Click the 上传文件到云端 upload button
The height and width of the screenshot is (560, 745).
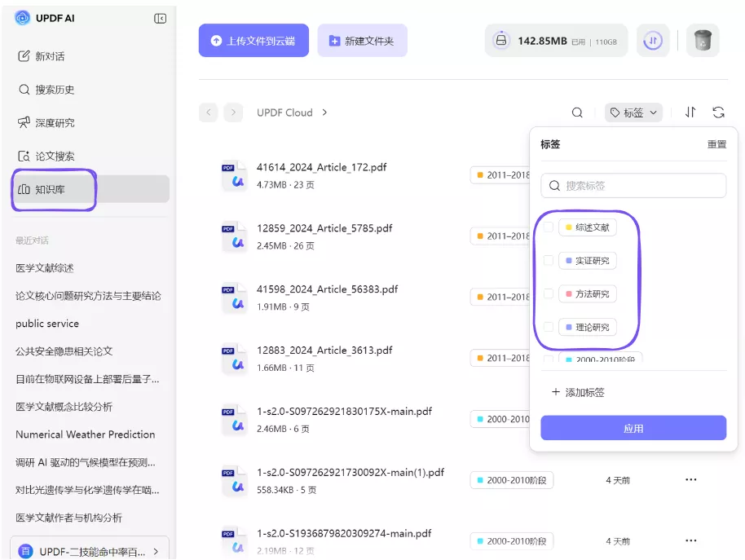coord(254,40)
